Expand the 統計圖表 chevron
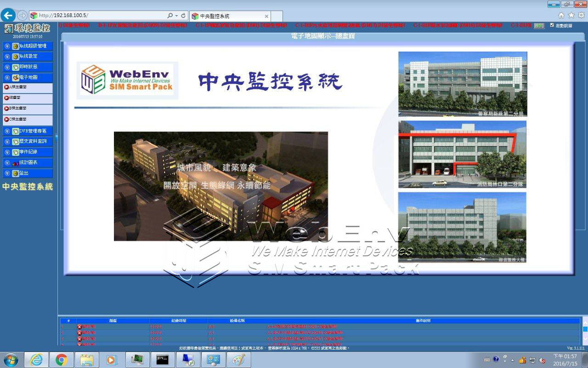 point(7,163)
